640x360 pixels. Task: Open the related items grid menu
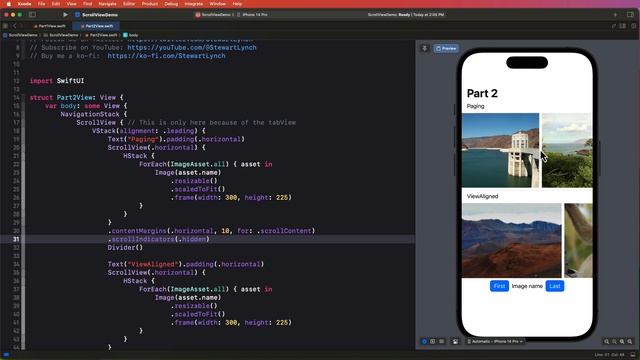point(5,26)
